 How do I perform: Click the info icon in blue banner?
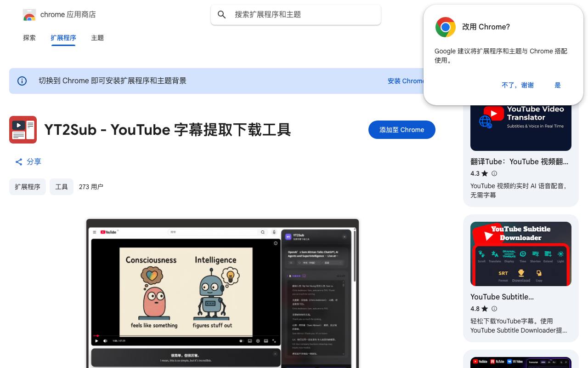point(22,81)
